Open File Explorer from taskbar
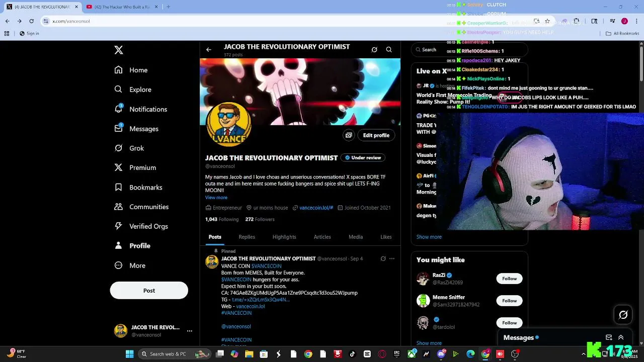 (x=249, y=354)
